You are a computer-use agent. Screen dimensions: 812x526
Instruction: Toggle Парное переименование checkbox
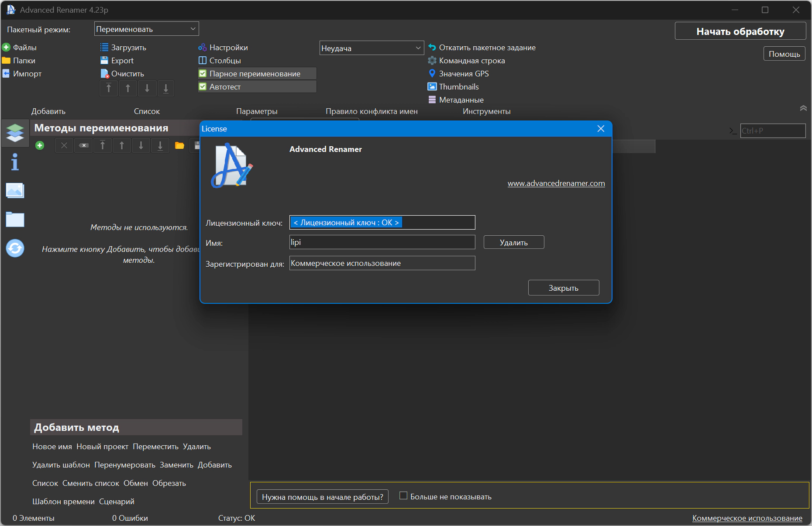pos(203,74)
